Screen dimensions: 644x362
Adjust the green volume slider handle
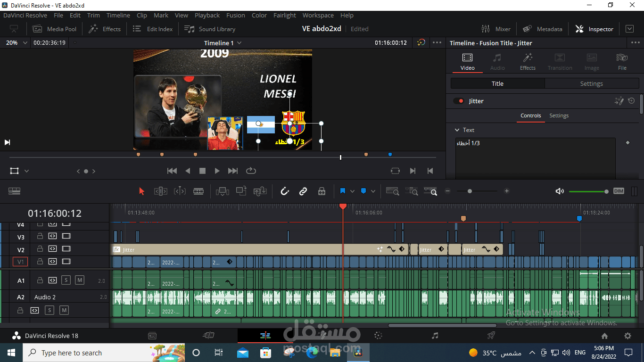point(606,191)
